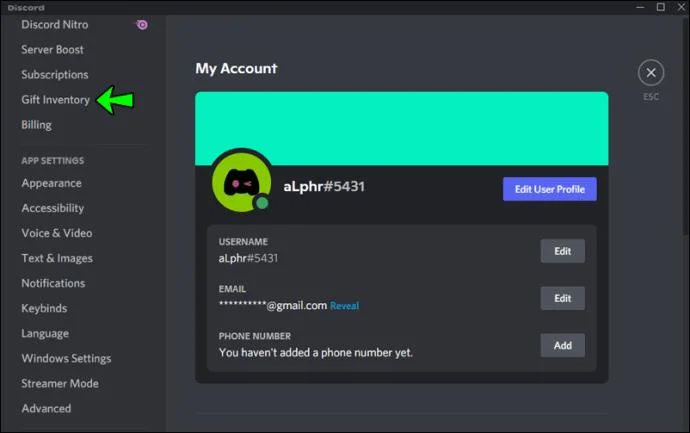Open Gift Inventory

56,100
